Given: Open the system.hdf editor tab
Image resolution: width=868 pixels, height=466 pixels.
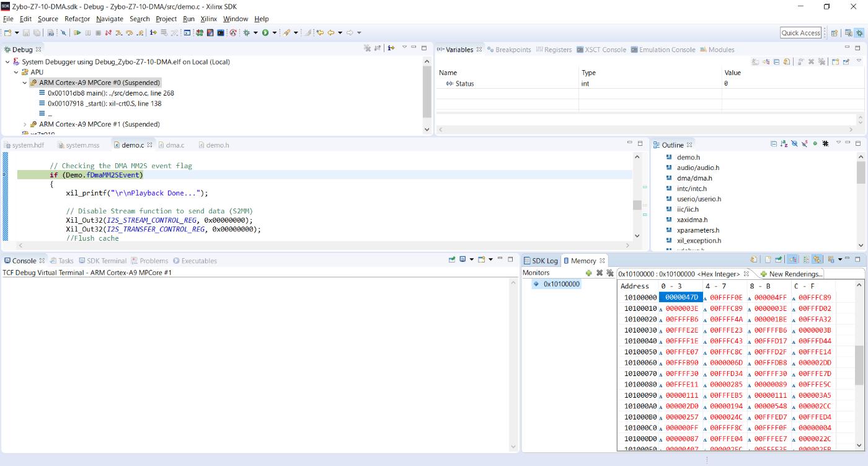Looking at the screenshot, I should point(23,145).
